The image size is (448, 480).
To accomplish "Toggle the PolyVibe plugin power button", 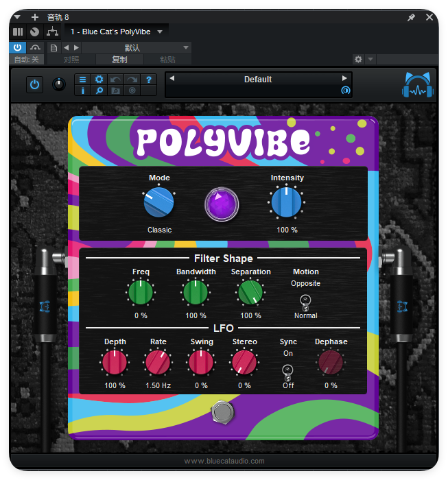I will click(34, 84).
